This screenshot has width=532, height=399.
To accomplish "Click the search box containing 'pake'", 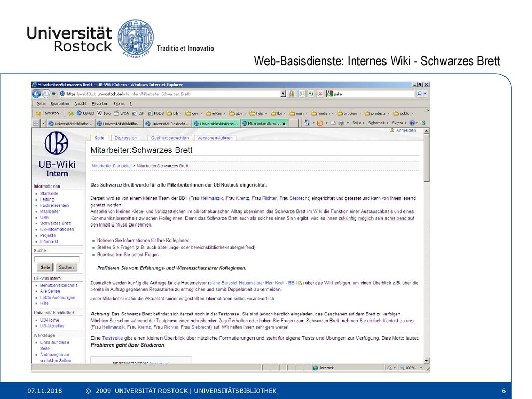I will click(x=370, y=94).
